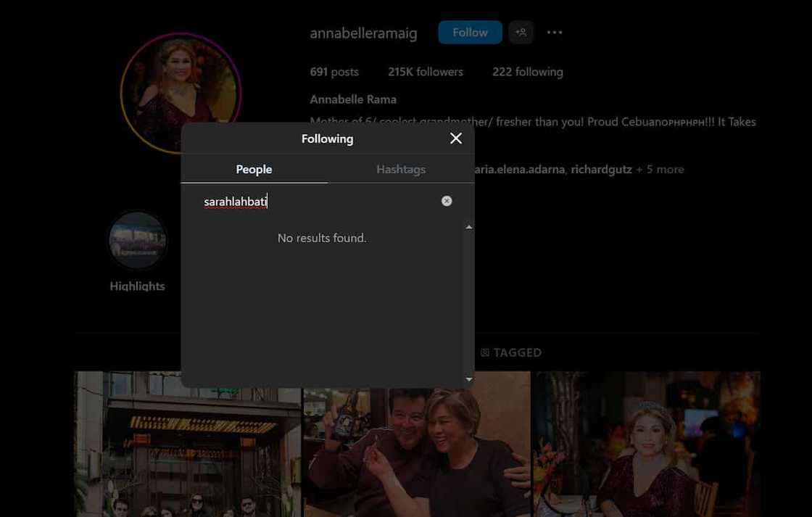Click the sarahlahbati search input field
This screenshot has height=517, width=812.
tap(319, 202)
